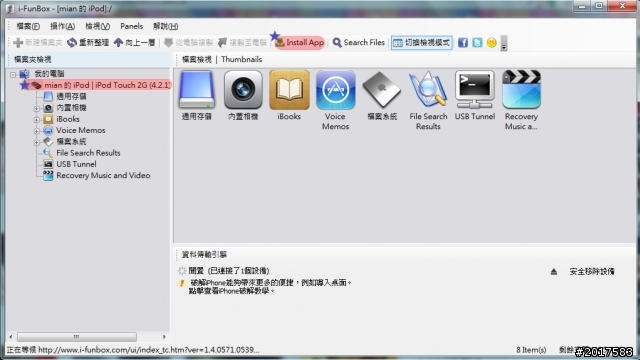Toggle 切換檢視模式 view mode button
The width and height of the screenshot is (640, 360).
[x=422, y=42]
